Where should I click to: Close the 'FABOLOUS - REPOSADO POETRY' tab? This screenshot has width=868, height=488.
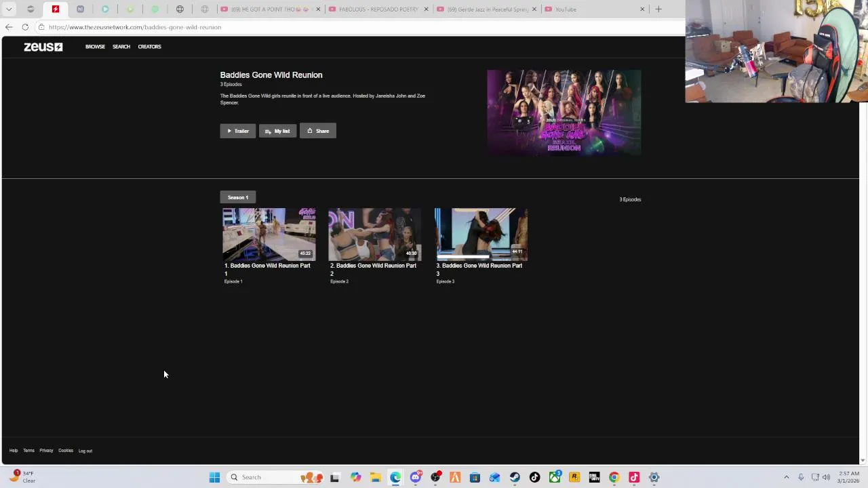(x=426, y=9)
